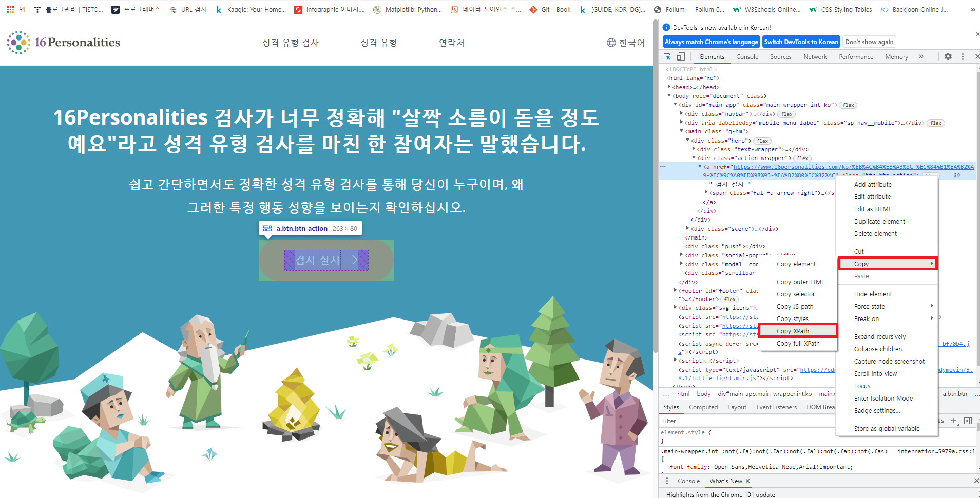Open DevTools three-dot customize menu

point(963,57)
